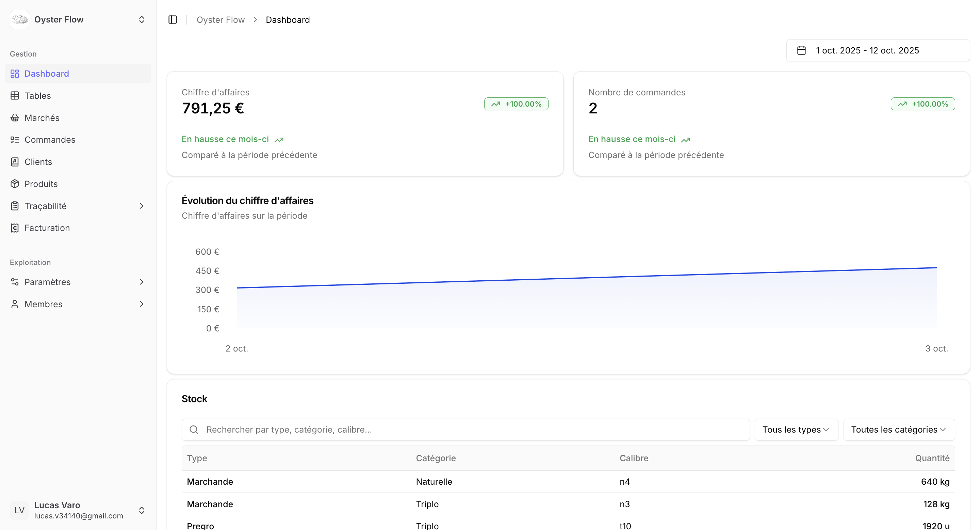Click the Marchés basket icon
Viewport: 980px width, 530px height.
coord(15,118)
